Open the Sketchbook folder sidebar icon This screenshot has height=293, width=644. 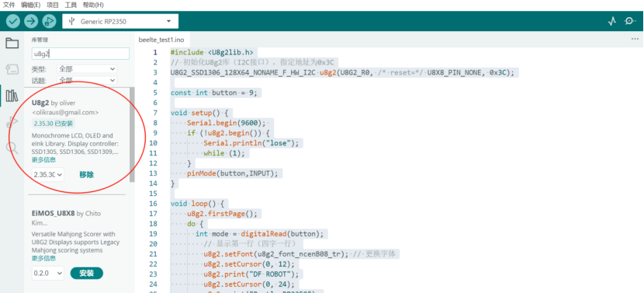(12, 43)
